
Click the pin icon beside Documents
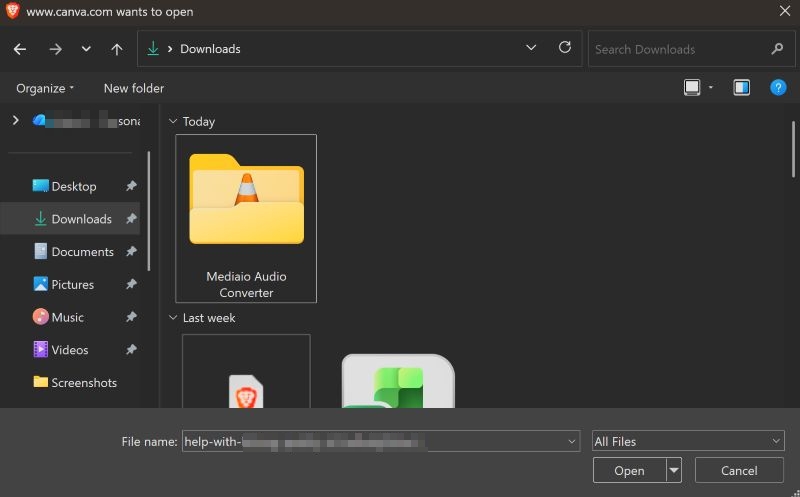(x=131, y=251)
